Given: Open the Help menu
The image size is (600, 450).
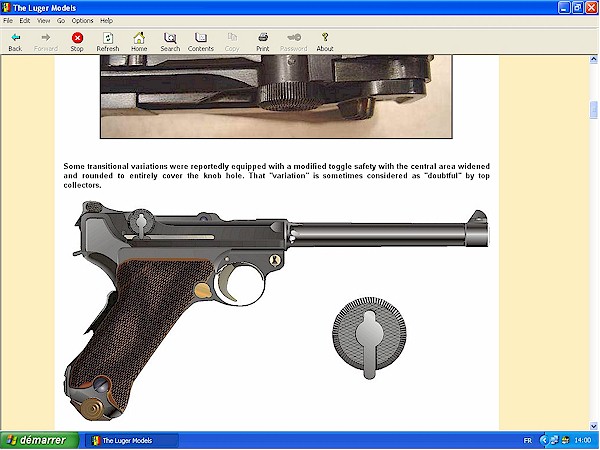Looking at the screenshot, I should point(106,21).
